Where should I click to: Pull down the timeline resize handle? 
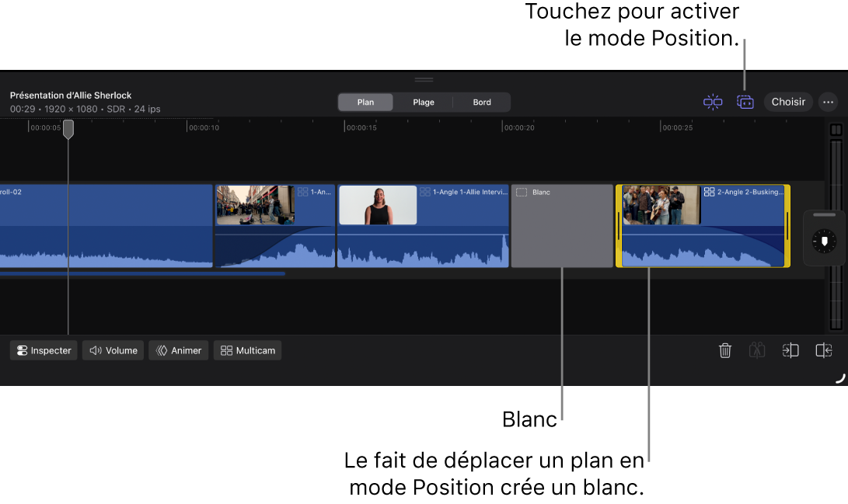click(x=424, y=78)
